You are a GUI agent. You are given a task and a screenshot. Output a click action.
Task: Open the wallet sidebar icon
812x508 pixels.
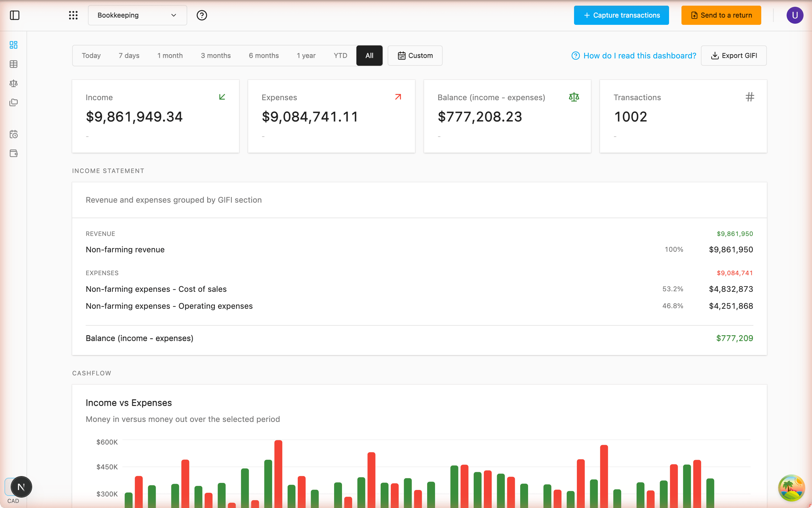(x=14, y=153)
